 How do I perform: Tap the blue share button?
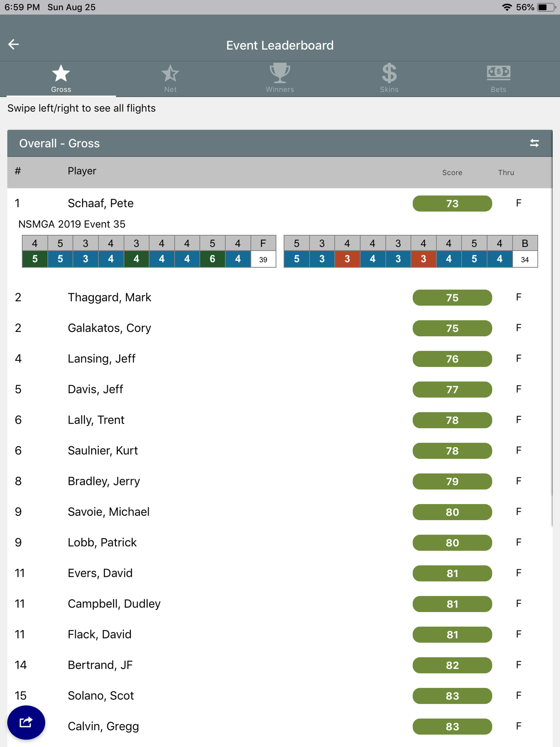(26, 722)
